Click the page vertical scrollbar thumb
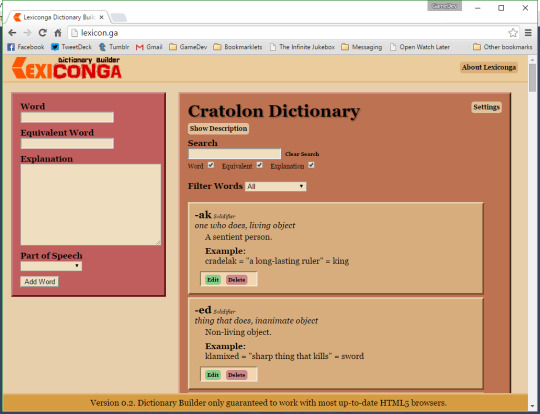Viewport: 540px width, 414px height. pos(532,77)
